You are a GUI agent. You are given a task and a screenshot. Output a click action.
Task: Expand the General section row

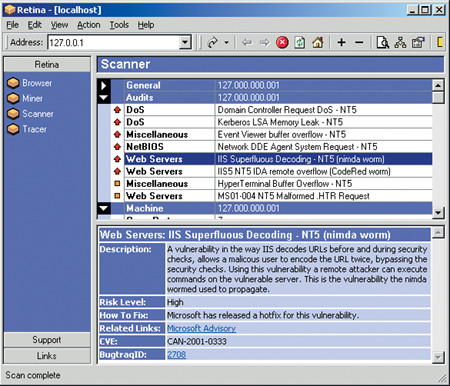(x=104, y=85)
